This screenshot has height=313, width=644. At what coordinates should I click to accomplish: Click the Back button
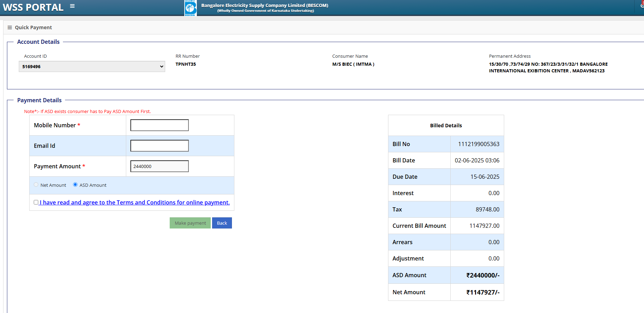point(222,223)
